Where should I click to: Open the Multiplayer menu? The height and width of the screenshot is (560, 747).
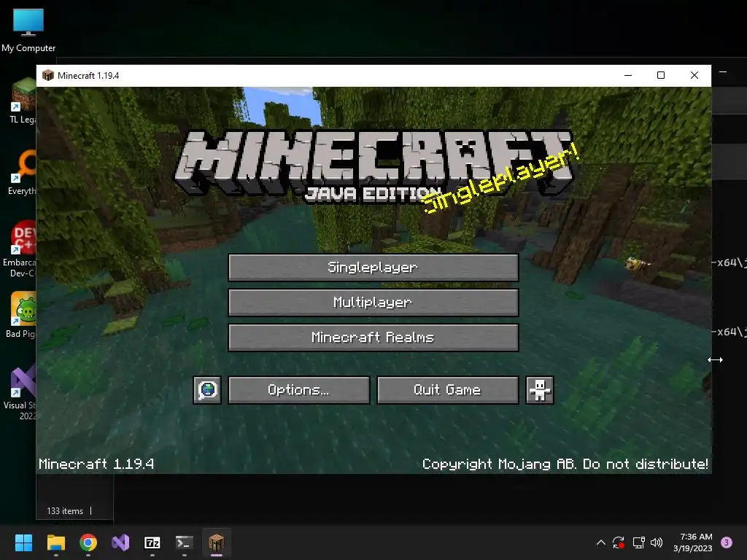coord(373,303)
